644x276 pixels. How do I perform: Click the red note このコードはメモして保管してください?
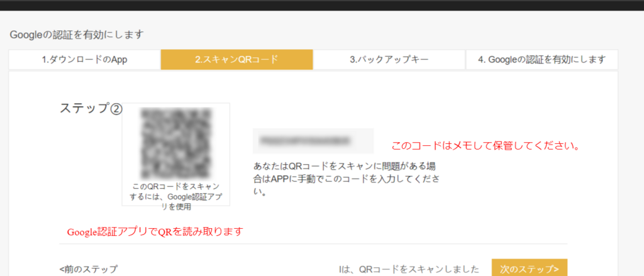coord(485,146)
